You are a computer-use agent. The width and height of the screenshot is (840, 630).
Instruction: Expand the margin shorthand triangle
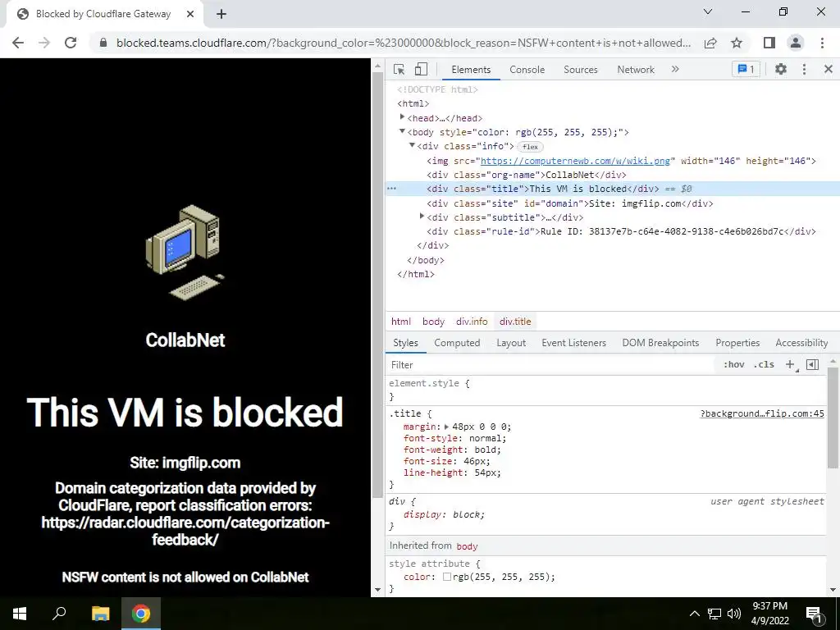pyautogui.click(x=447, y=427)
